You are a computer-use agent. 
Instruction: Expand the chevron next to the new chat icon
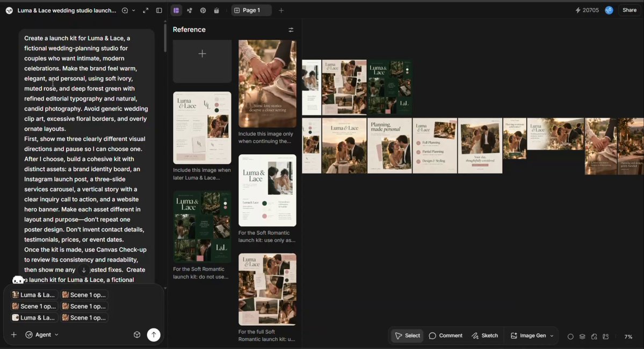134,10
